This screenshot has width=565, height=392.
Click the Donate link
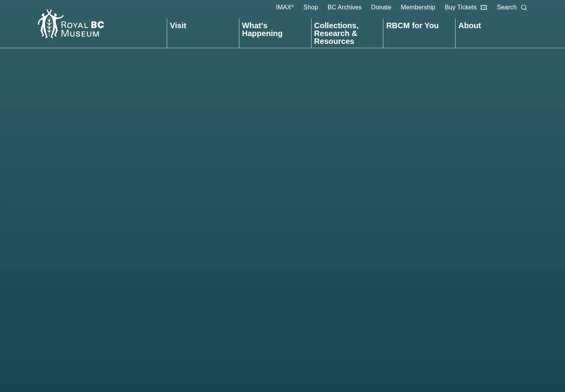pos(381,7)
